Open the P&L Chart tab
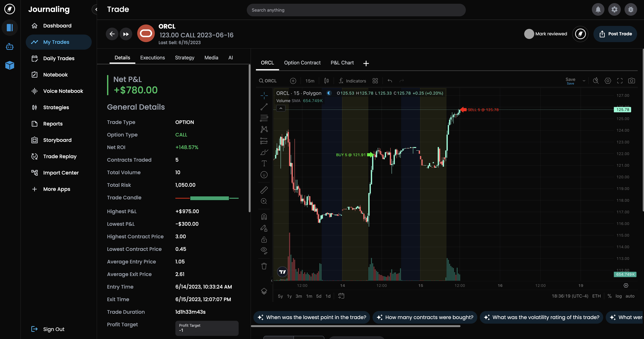644x339 pixels. click(342, 63)
